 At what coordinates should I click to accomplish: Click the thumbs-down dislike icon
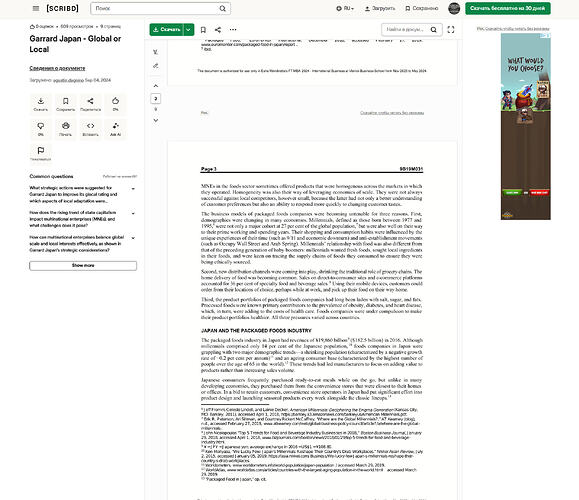click(41, 128)
